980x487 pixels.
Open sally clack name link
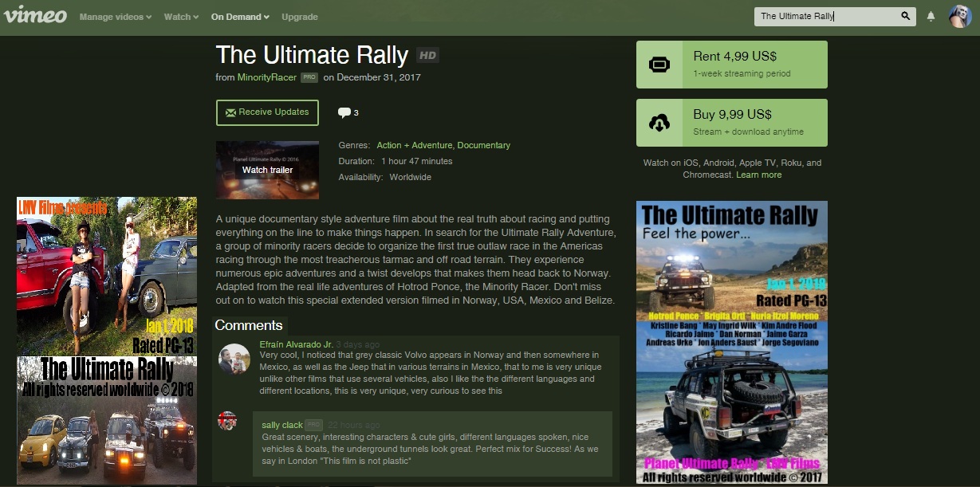(282, 426)
